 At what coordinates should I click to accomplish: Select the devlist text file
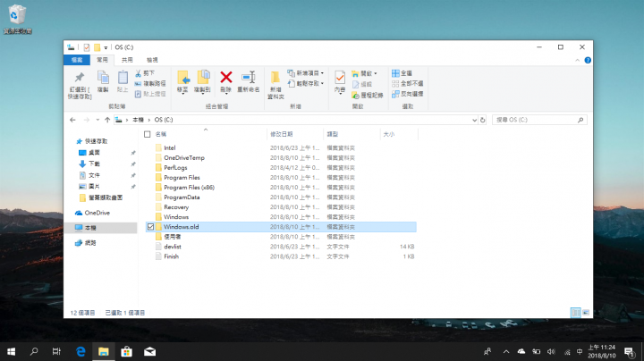pos(173,247)
